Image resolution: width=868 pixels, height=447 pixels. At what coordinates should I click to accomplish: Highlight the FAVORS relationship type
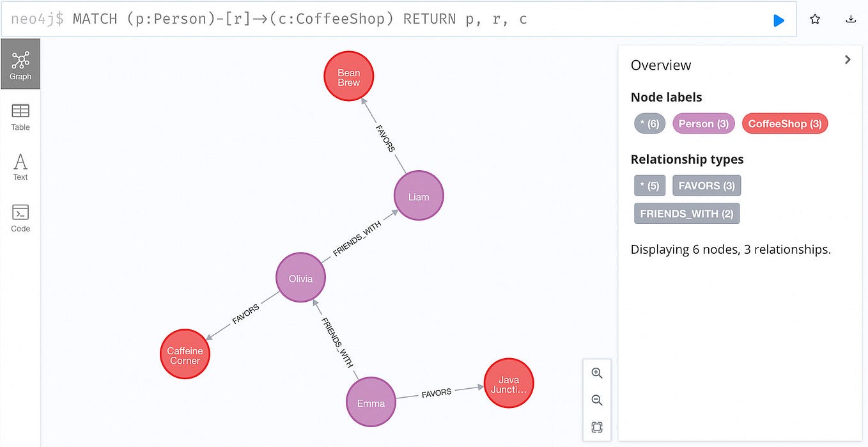point(706,185)
